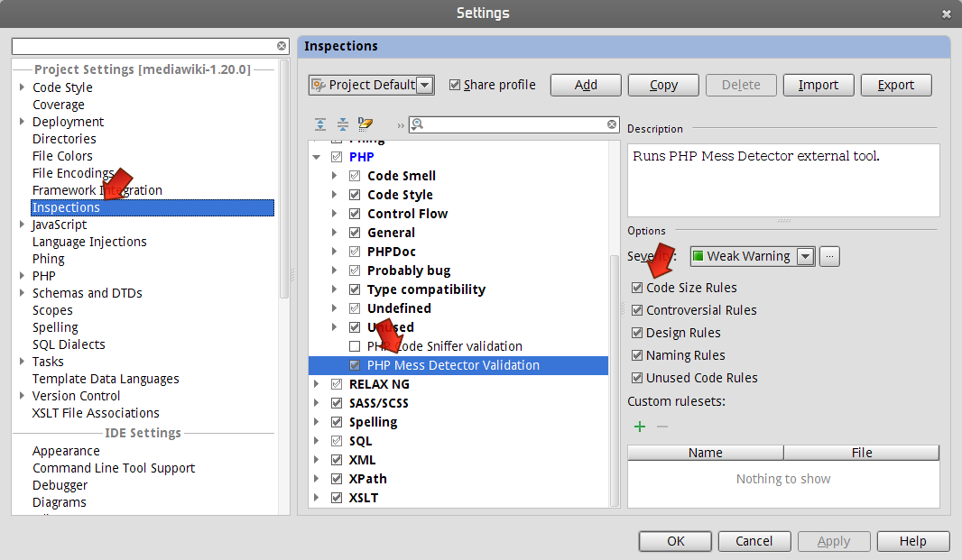Expand the Version Control settings node
Viewport: 962px width, 560px height.
(x=22, y=396)
